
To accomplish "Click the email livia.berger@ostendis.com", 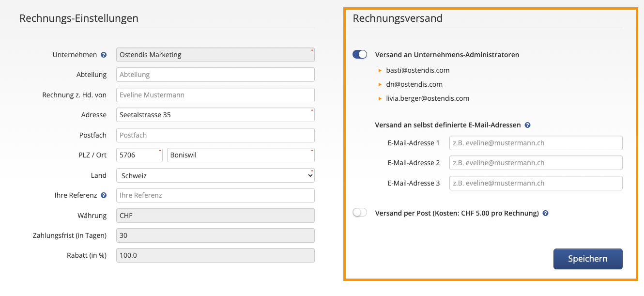I will click(x=428, y=98).
